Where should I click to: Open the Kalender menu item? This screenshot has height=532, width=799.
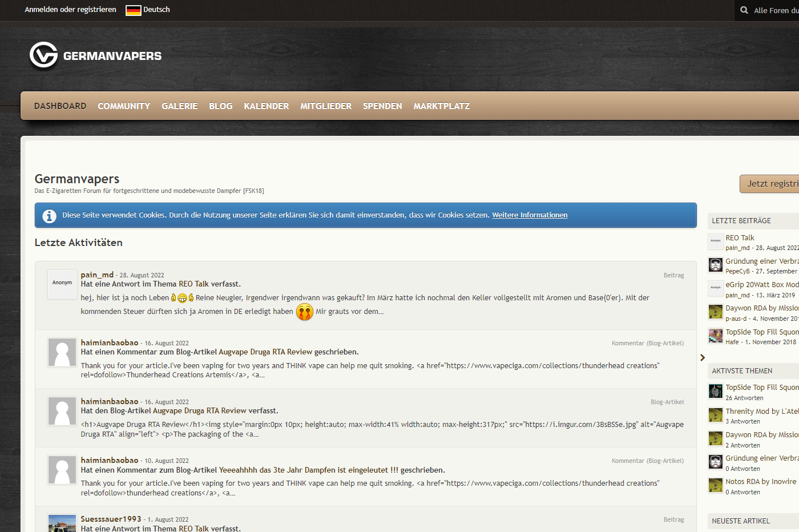267,106
